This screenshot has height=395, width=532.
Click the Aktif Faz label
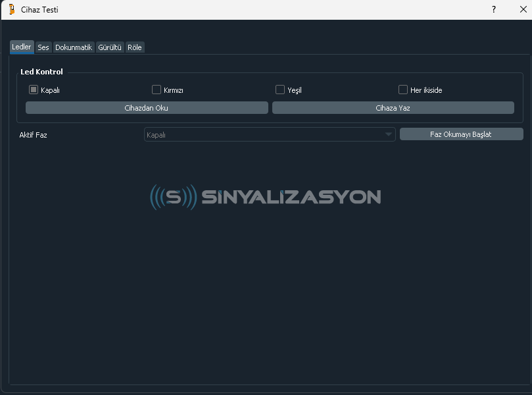pyautogui.click(x=34, y=135)
